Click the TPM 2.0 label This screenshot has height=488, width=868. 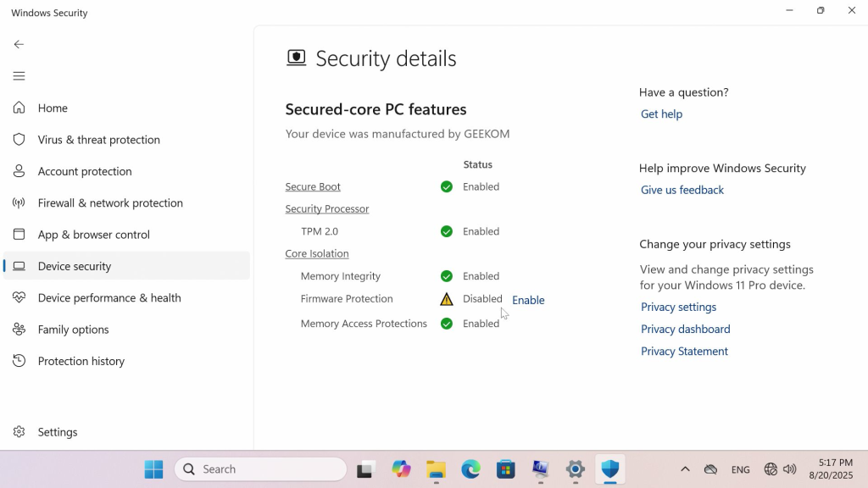(320, 231)
